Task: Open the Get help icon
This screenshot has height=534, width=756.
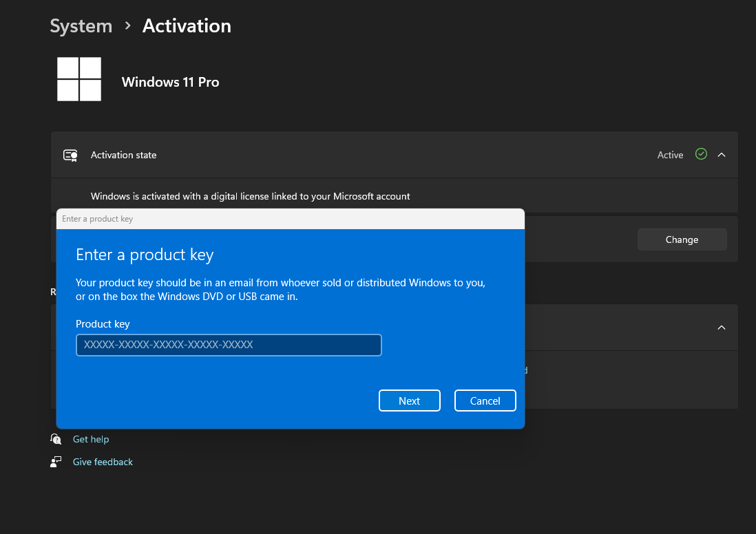Action: [56, 439]
